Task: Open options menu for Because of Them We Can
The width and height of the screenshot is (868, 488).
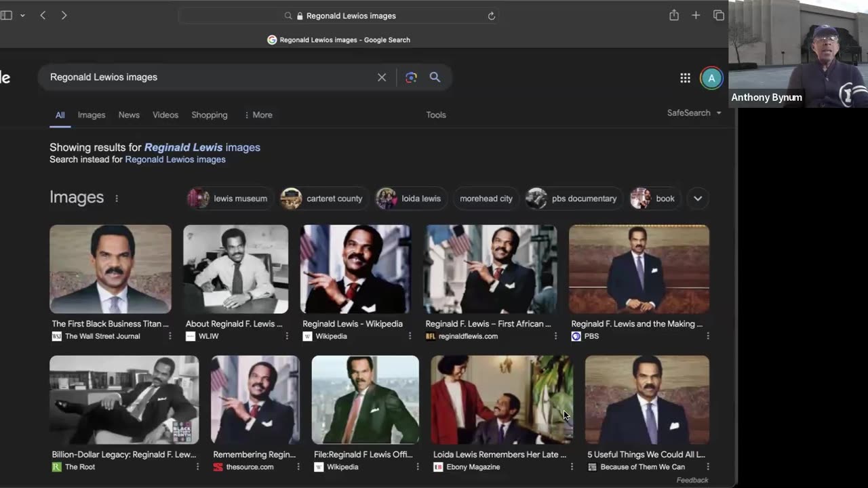Action: (708, 467)
